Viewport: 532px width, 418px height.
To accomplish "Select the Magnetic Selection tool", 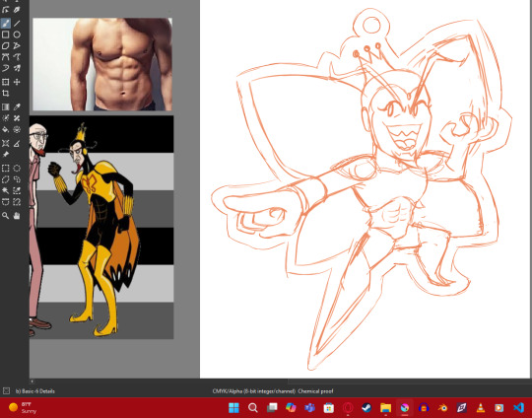I will [17, 202].
